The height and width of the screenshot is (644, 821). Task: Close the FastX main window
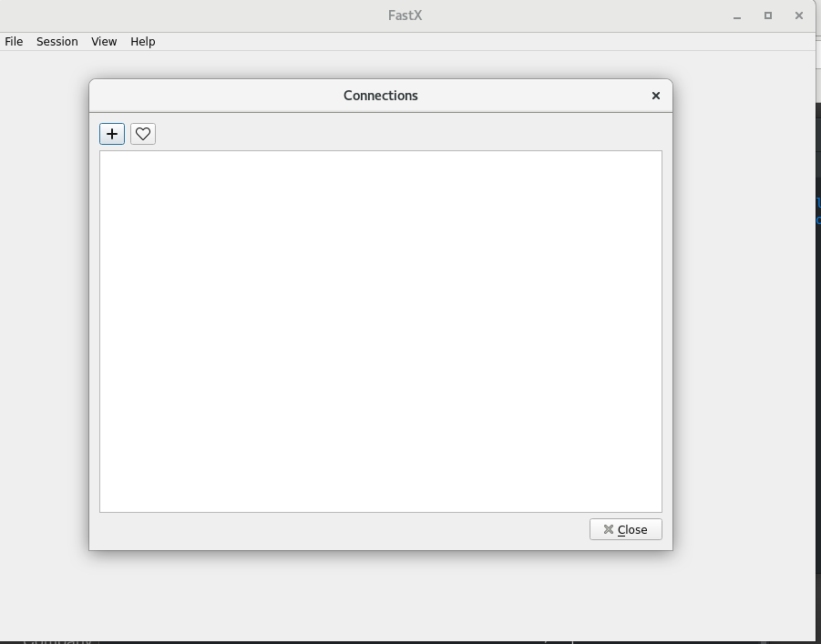pos(799,15)
